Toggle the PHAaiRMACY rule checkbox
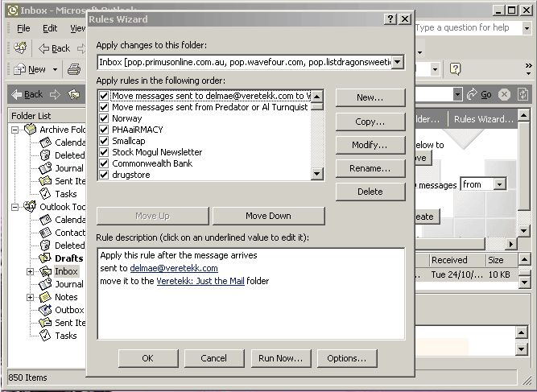Screen dimensions: 537x392 [104, 130]
